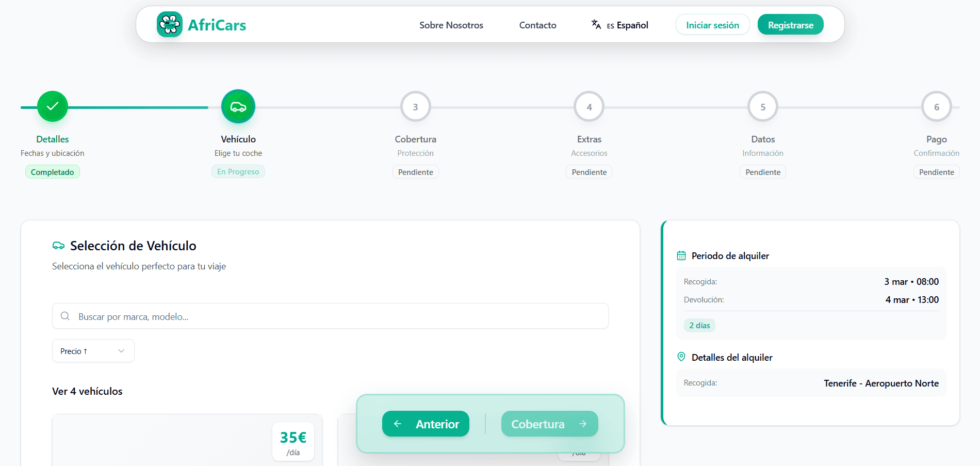Click the Vehículo car step icon
This screenshot has width=980, height=466.
click(x=238, y=106)
